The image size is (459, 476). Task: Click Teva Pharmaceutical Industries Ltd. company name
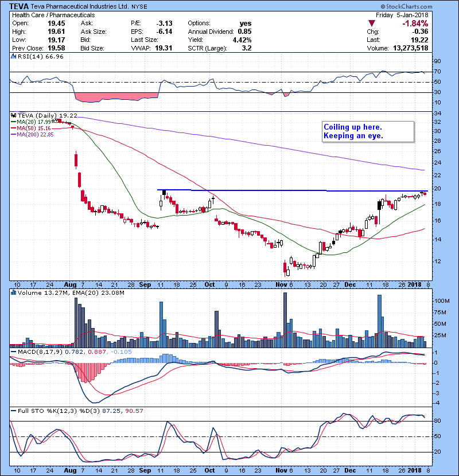80,6
